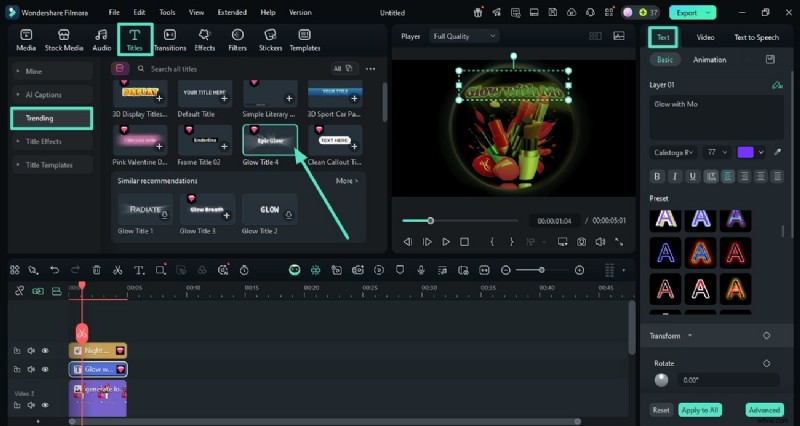The height and width of the screenshot is (426, 800).
Task: Open the Full Quality playback dropdown
Action: [464, 36]
